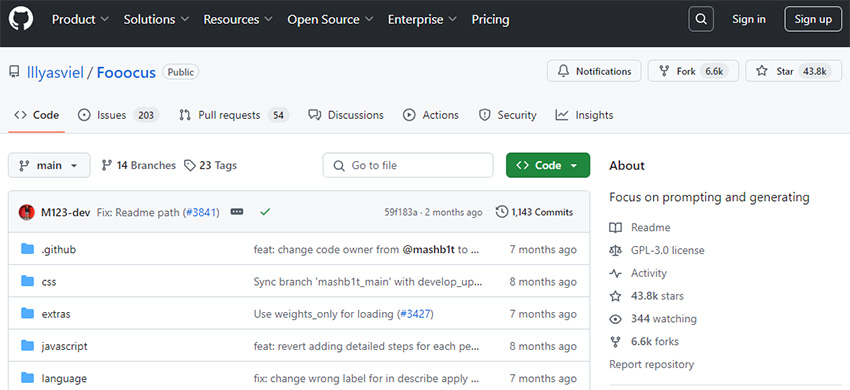Open the Open Source dropdown menu
The height and width of the screenshot is (390, 850).
click(330, 20)
